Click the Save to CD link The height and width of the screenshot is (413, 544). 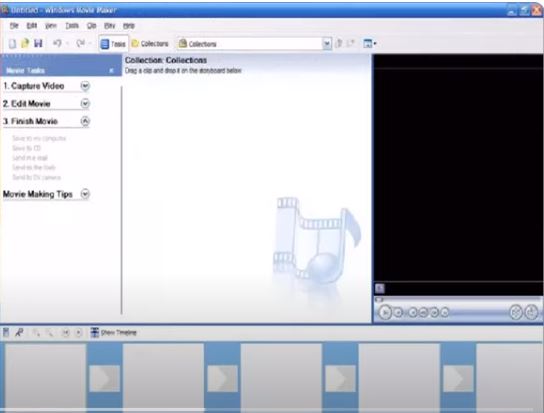26,148
